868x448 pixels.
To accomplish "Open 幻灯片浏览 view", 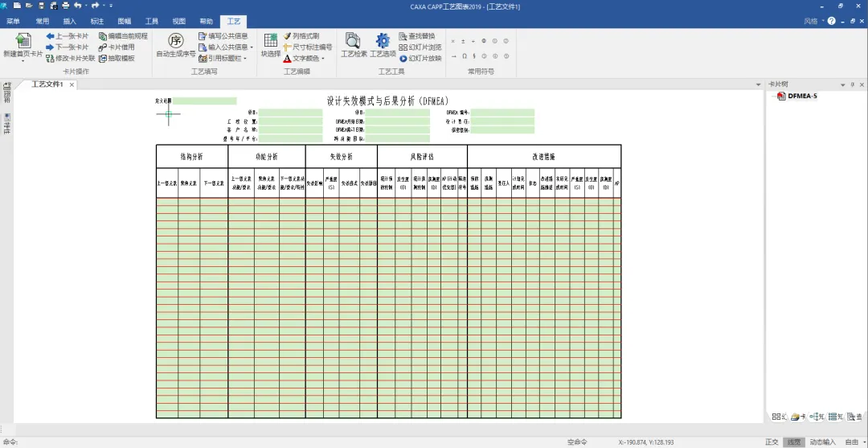I will pos(420,47).
